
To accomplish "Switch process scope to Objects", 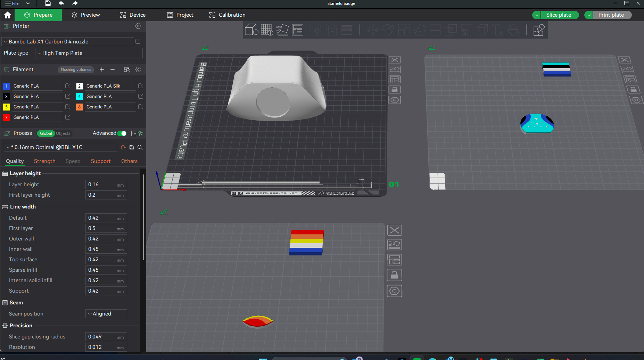I will [x=63, y=133].
